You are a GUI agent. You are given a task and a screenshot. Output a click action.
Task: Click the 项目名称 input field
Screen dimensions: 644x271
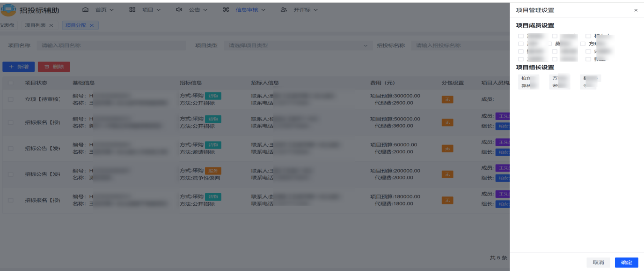tap(111, 45)
